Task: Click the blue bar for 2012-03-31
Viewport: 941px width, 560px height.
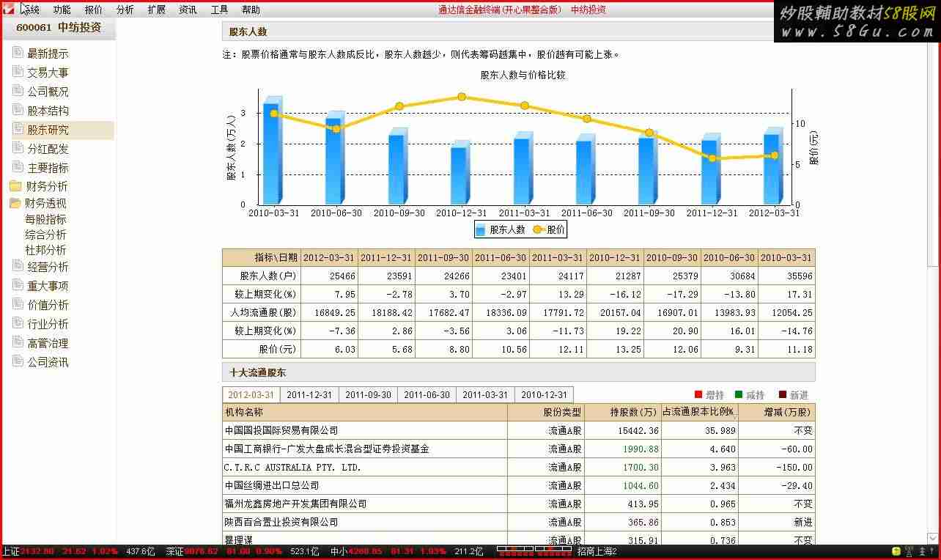Action: (x=773, y=166)
